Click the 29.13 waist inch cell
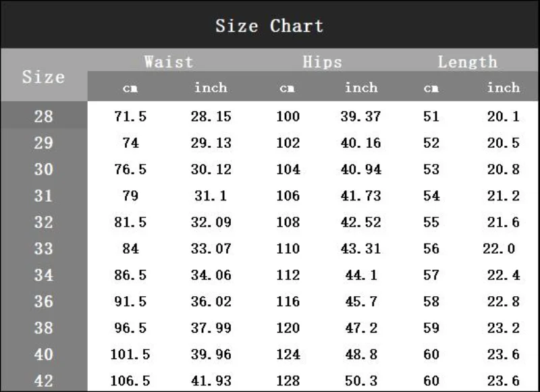 point(211,143)
